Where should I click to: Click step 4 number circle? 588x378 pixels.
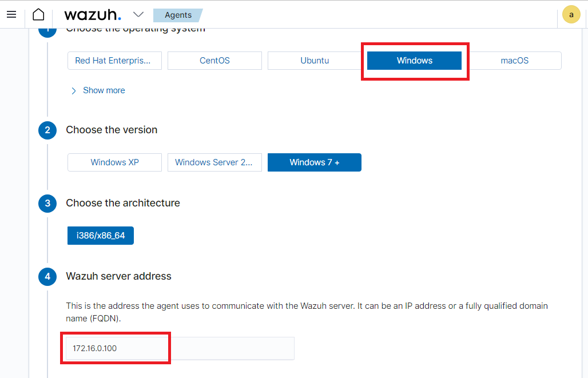47,277
